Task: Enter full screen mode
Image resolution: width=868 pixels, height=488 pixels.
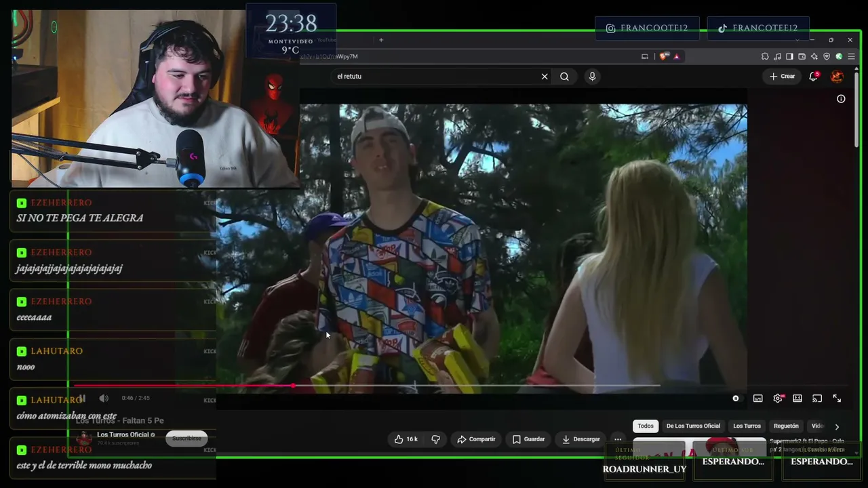Action: pyautogui.click(x=837, y=399)
